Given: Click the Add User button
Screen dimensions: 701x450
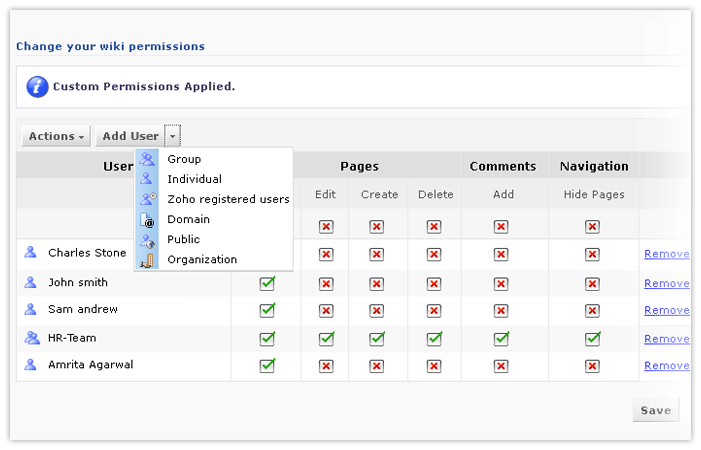Looking at the screenshot, I should [130, 136].
